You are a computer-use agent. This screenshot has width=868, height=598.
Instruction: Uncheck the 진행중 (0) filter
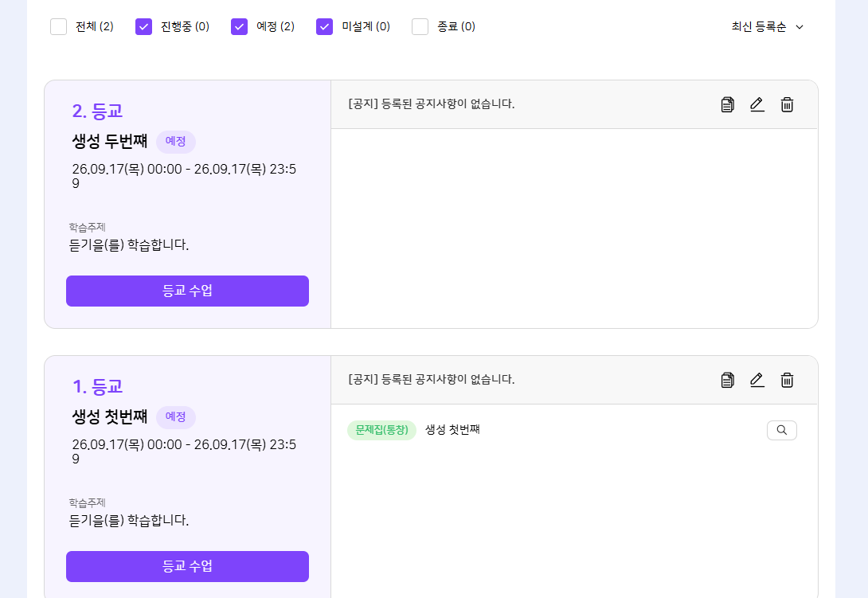click(144, 26)
